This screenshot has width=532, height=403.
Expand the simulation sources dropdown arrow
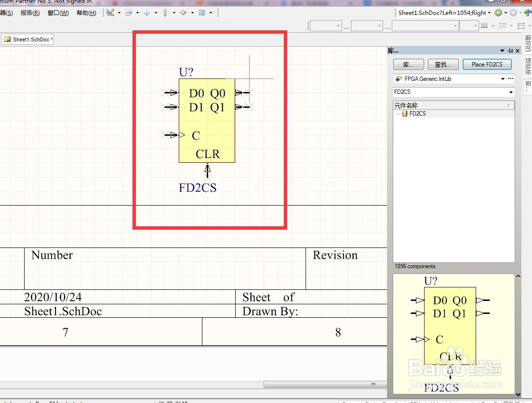coord(192,13)
